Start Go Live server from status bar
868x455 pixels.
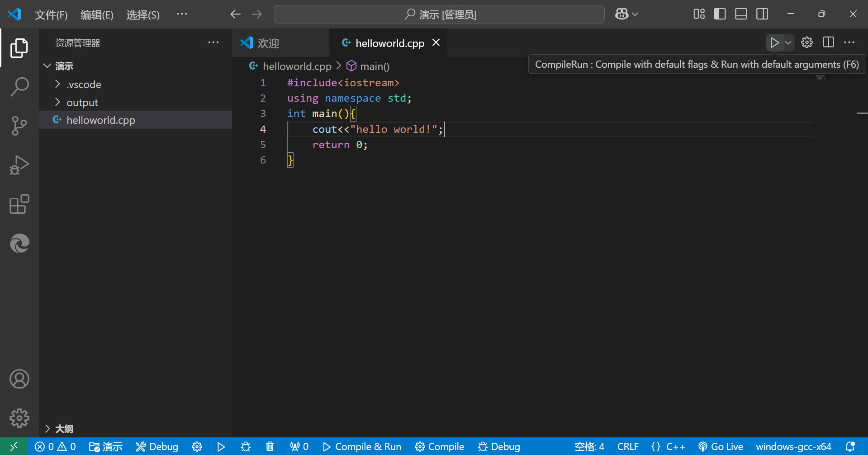pos(721,446)
